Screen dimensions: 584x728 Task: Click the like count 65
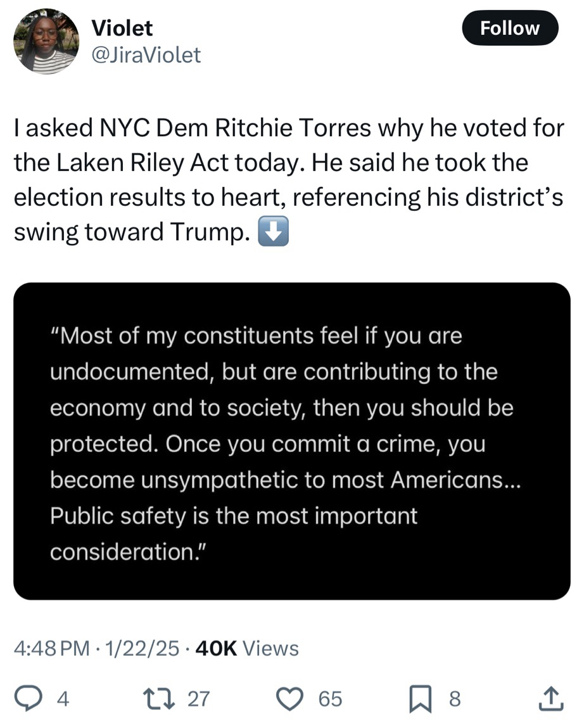[330, 699]
